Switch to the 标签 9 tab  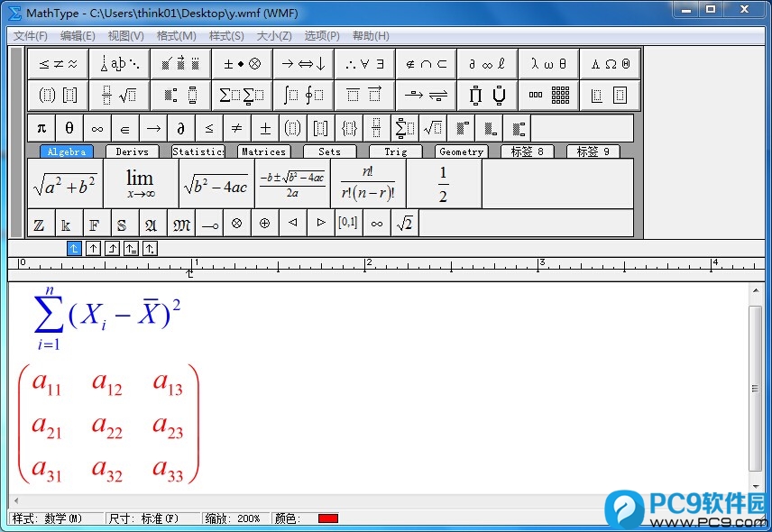click(x=593, y=151)
